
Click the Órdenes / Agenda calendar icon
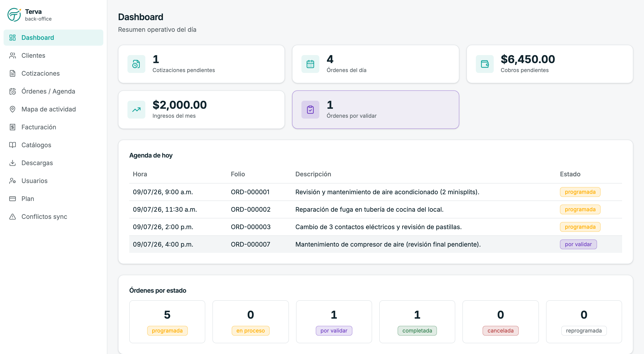(x=13, y=91)
